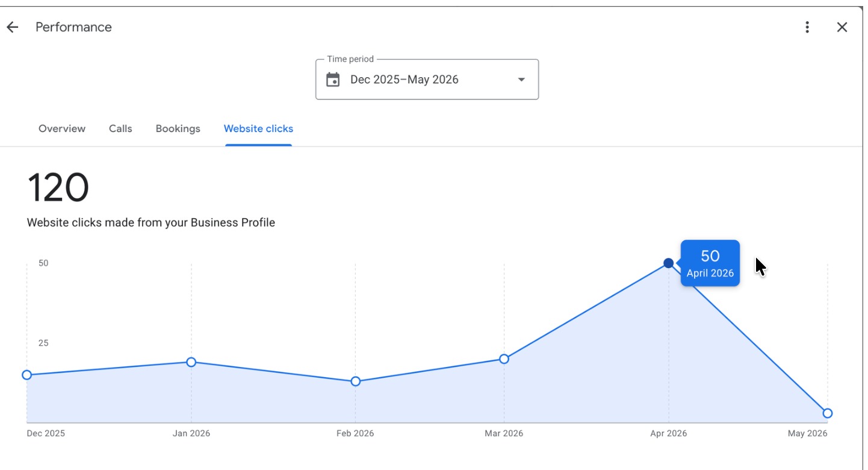Click the Jan 2026 axis label
The image size is (868, 470).
[x=191, y=433]
